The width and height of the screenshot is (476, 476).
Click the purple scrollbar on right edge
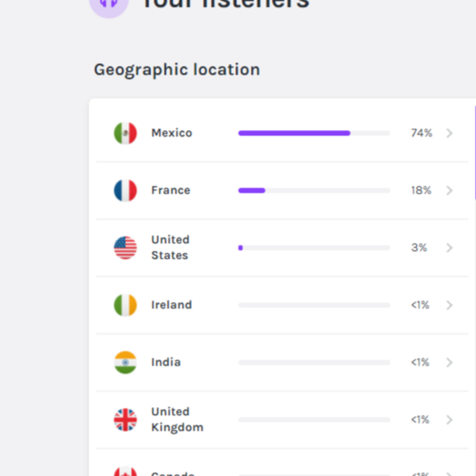475,153
